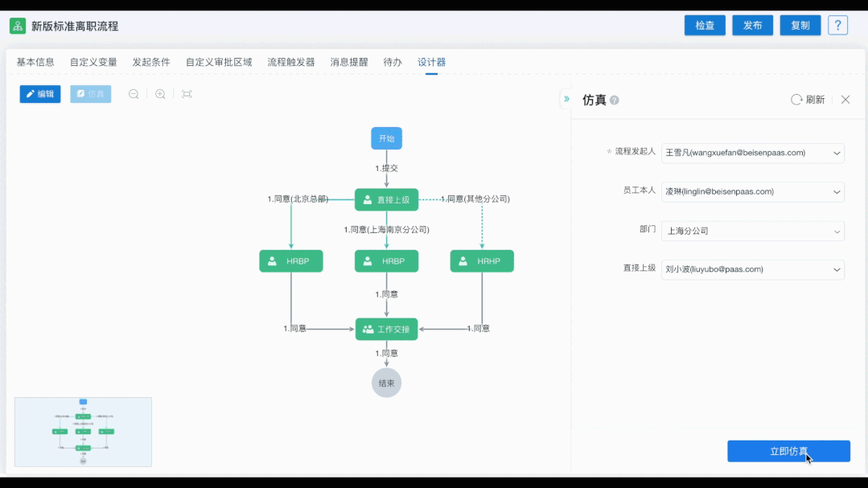
Task: Click the 编辑 edit button
Action: click(x=40, y=94)
